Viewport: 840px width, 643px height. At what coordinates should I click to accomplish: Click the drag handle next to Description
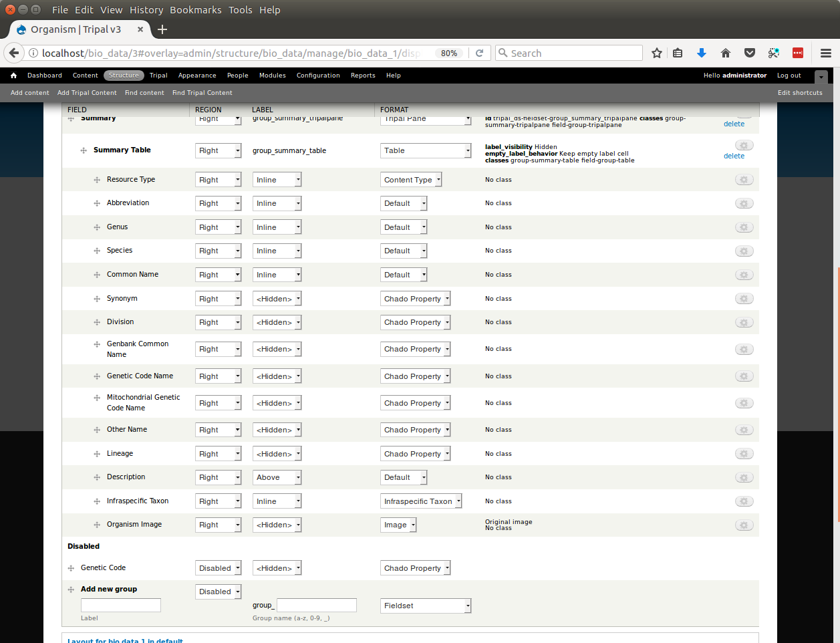[x=97, y=477]
